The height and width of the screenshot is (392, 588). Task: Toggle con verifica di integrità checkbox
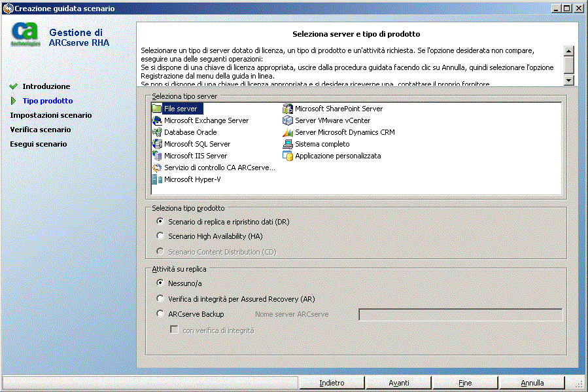pyautogui.click(x=174, y=330)
